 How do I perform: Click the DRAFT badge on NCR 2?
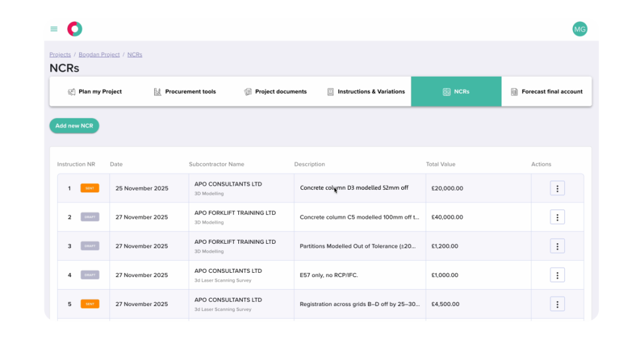click(89, 217)
